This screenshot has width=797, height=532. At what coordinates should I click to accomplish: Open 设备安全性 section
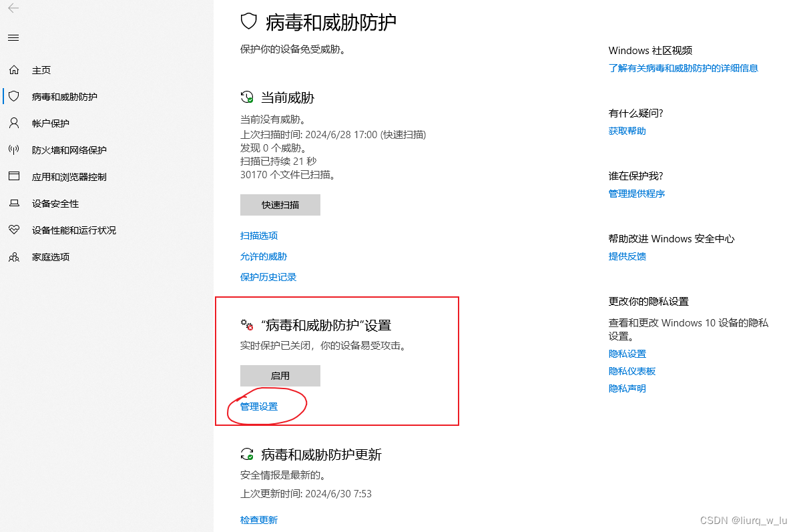(x=55, y=204)
